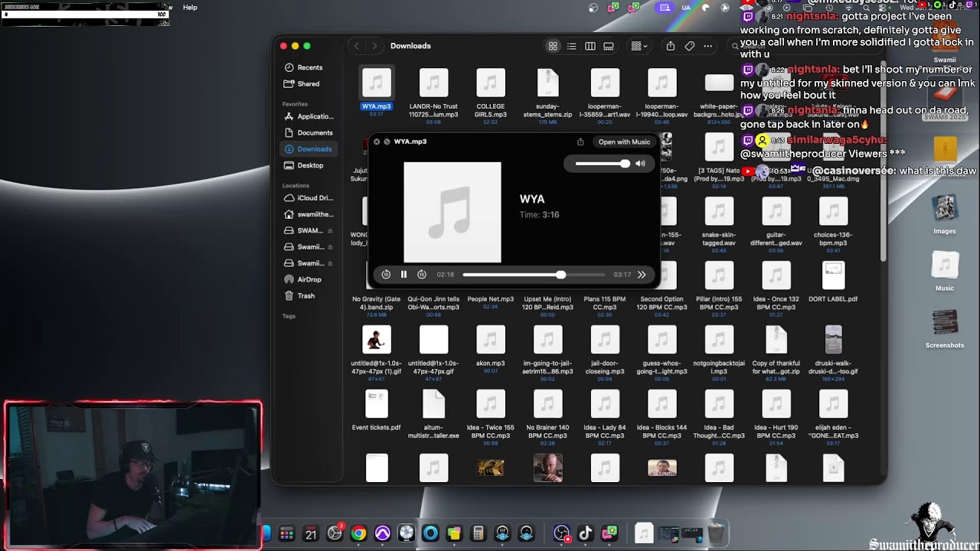Screen dimensions: 980x551
Task: Skip back 15 seconds in Quick Look
Action: point(386,275)
